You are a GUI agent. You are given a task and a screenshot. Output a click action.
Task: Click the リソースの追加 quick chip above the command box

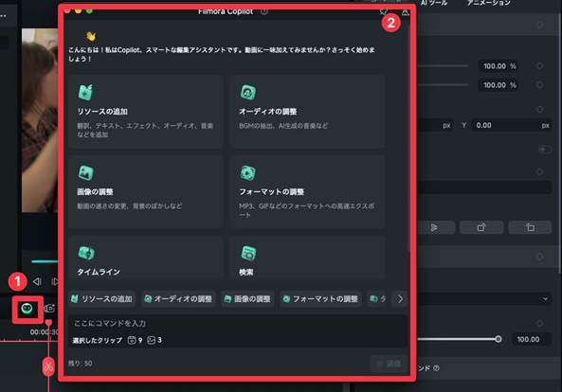[x=101, y=299]
